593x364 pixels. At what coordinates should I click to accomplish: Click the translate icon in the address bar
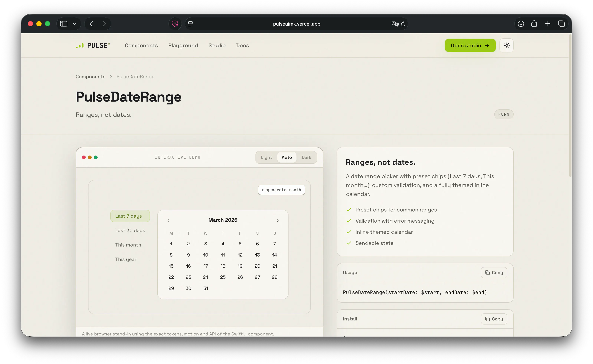[395, 24]
